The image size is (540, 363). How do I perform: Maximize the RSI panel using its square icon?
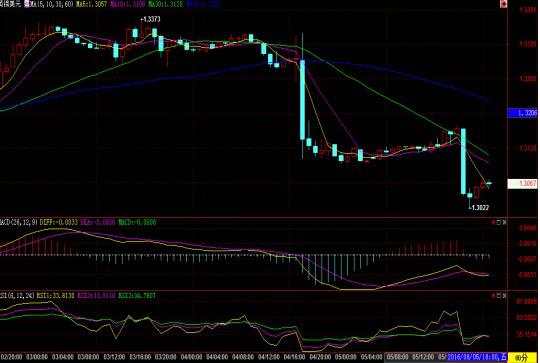[x=499, y=295]
